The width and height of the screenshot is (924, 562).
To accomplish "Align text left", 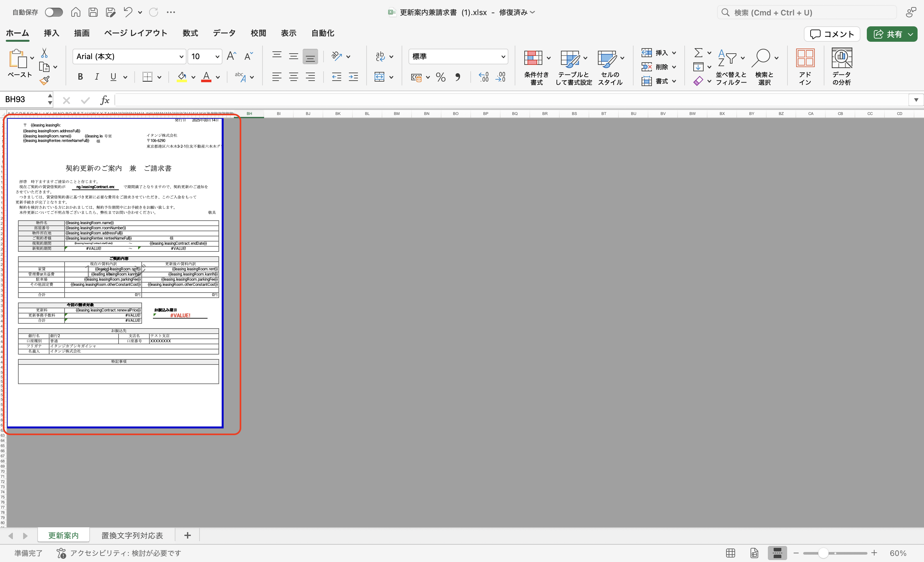I will (277, 77).
